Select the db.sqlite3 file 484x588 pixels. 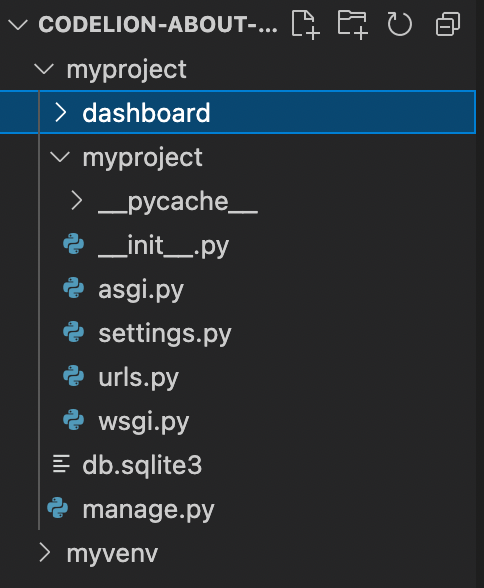(142, 465)
